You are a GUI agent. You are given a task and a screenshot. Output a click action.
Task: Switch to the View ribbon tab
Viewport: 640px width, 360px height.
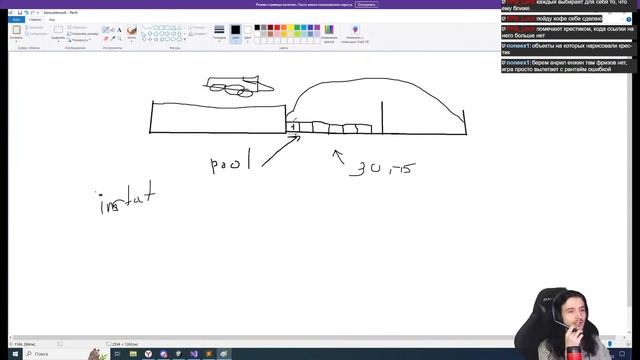click(x=52, y=20)
